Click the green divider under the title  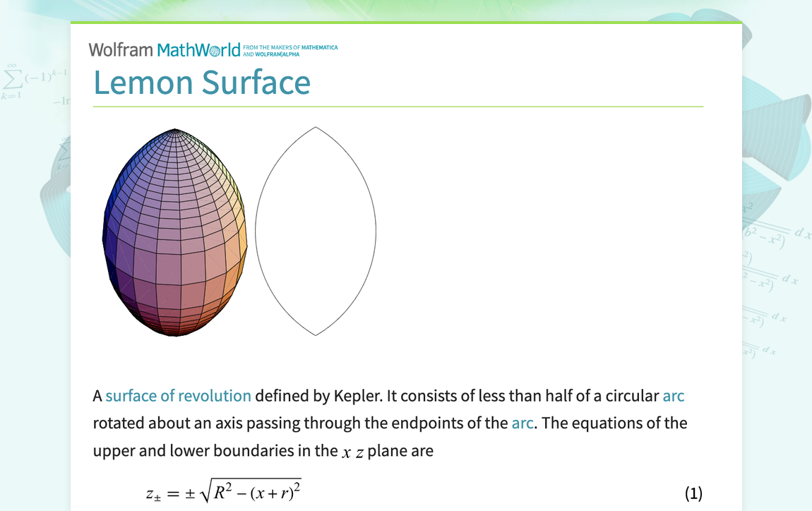[398, 107]
